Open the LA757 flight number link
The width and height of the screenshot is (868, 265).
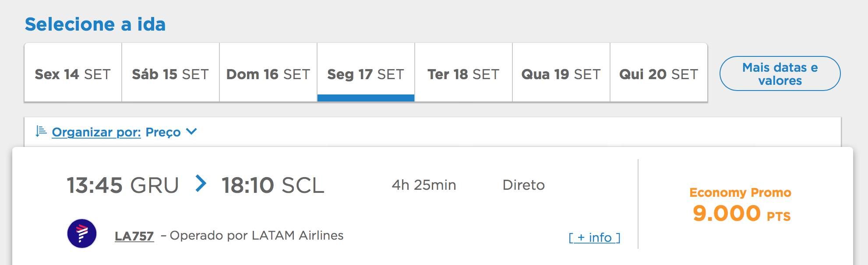coord(134,236)
